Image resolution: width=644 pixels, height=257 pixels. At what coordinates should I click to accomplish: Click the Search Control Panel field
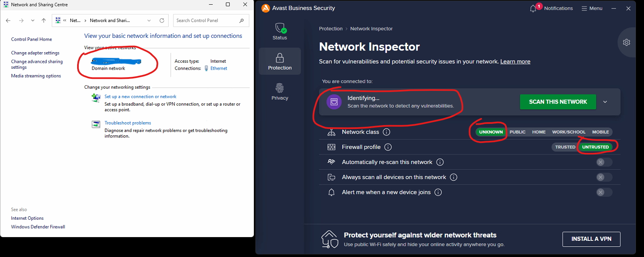click(x=211, y=20)
